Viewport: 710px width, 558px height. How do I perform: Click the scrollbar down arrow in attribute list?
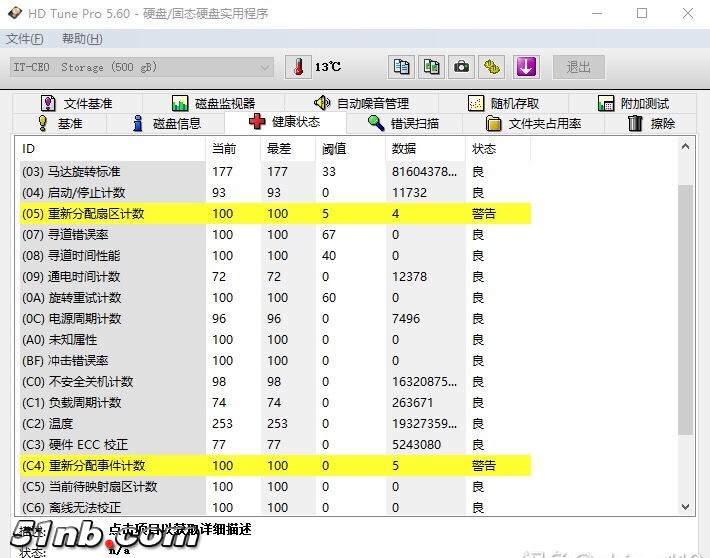(685, 507)
